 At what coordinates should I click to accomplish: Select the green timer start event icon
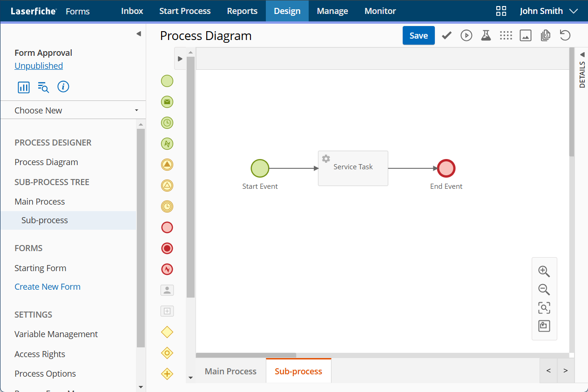(x=167, y=123)
